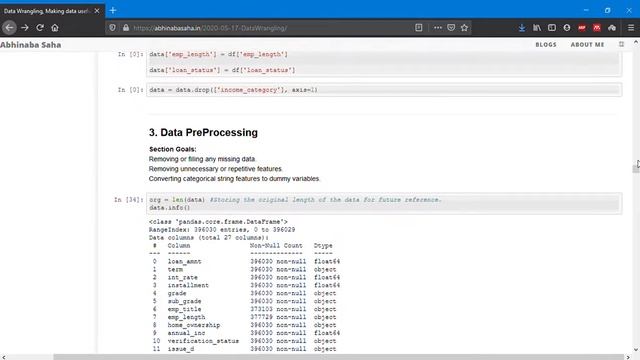Toggle reader view in address bar
Image resolution: width=640 pixels, height=360 pixels.
click(418, 28)
